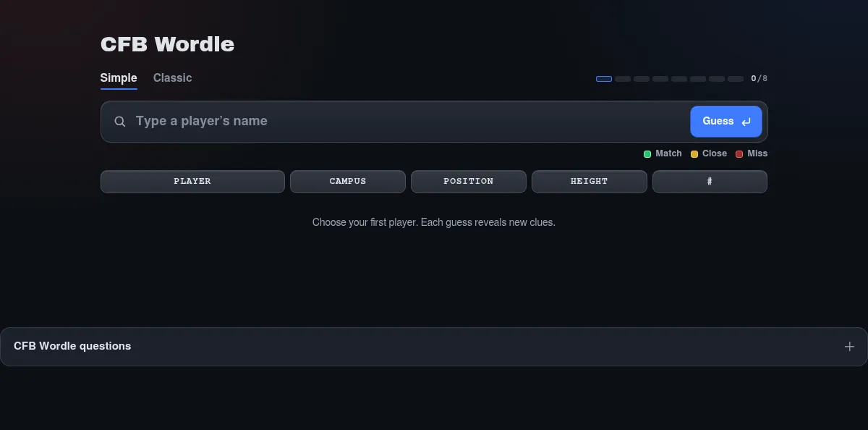Click the POSITION column header
Viewport: 868px width, 430px height.
click(x=469, y=182)
